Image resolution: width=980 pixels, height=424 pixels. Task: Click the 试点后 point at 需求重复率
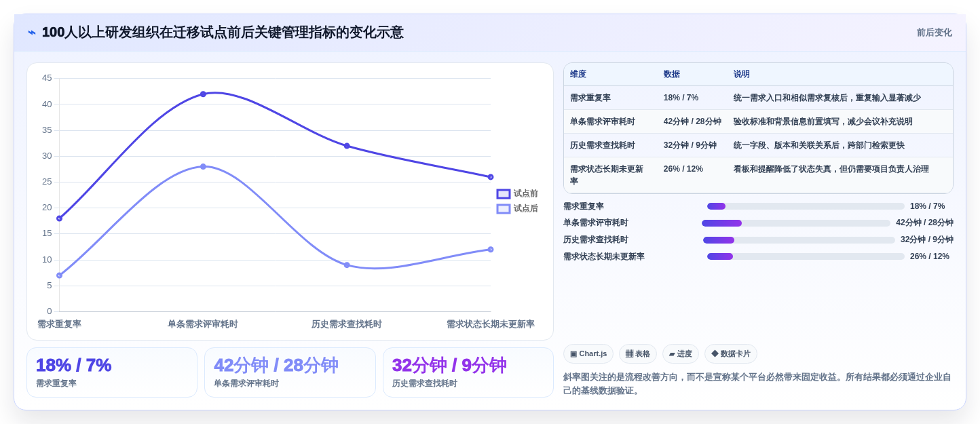[59, 275]
